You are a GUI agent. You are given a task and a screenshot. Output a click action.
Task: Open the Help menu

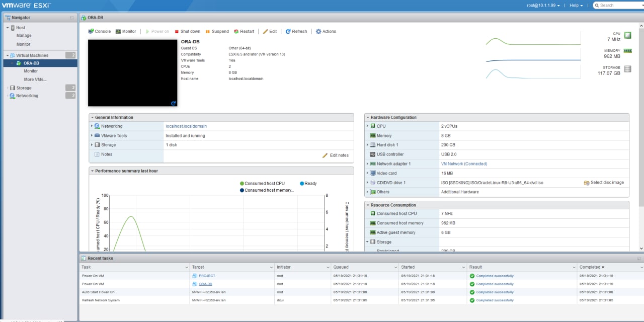tap(577, 5)
